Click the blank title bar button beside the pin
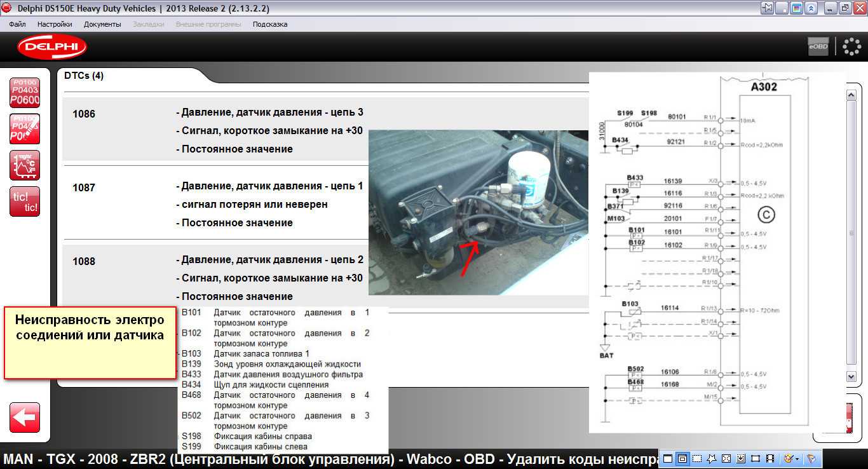Screen dimensions: 868x469 (x=782, y=8)
